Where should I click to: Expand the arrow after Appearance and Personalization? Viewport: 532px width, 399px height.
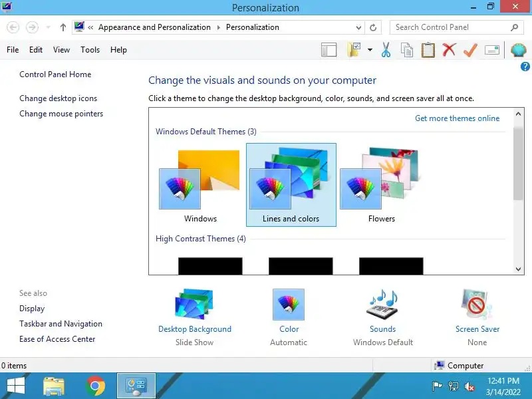point(219,27)
